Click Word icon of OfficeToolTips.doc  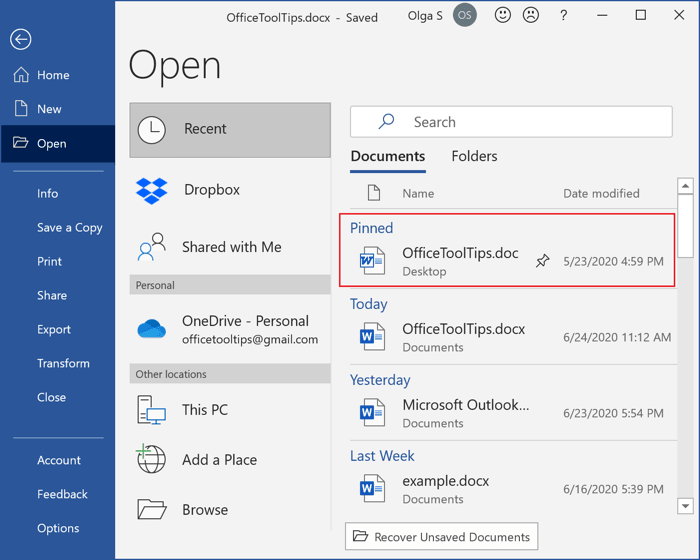[x=372, y=261]
